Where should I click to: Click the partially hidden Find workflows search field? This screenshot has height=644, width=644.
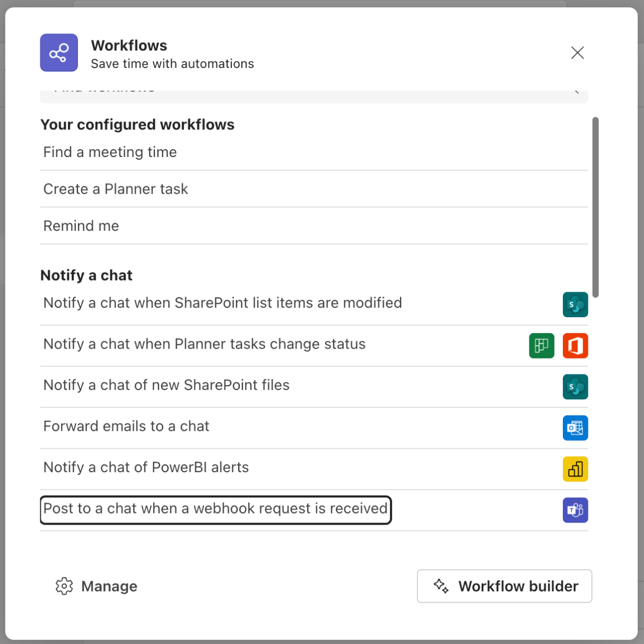[313, 95]
